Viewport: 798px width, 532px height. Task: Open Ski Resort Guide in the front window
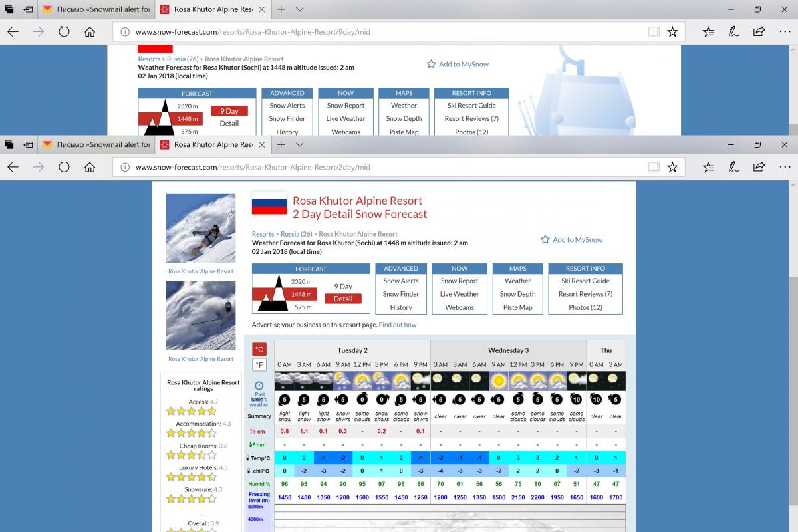coord(585,281)
